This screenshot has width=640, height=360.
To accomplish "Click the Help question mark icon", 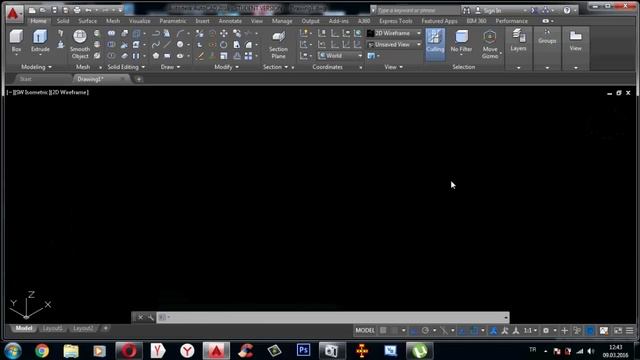I will click(x=567, y=10).
